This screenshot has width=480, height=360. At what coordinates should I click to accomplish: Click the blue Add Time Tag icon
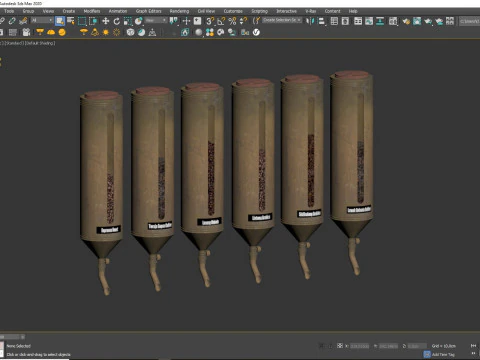(427, 354)
